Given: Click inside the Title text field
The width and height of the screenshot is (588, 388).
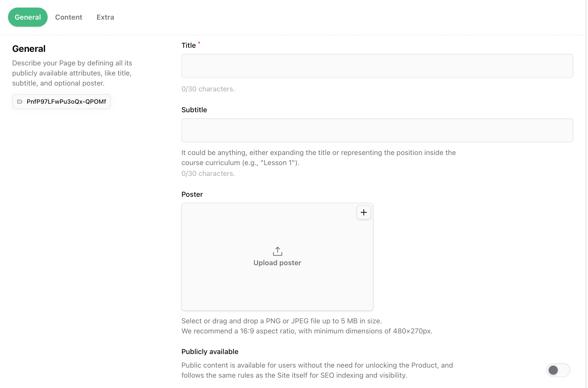Looking at the screenshot, I should pyautogui.click(x=377, y=66).
